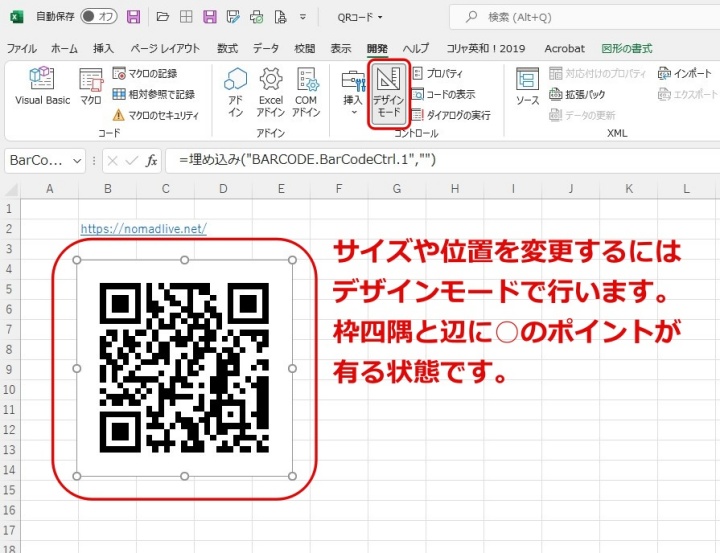Click ダイアログの実行 button

(x=451, y=115)
